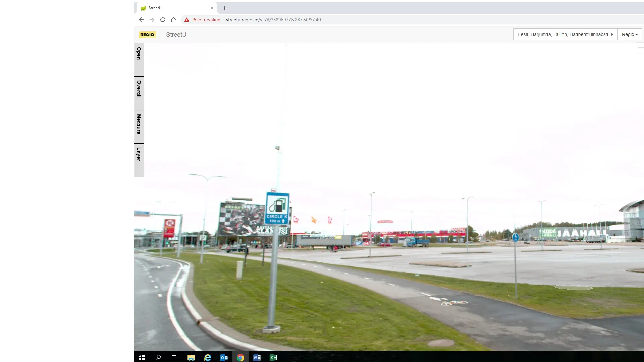Close the StreetU browser tab
Viewport: 644px width, 362px height.
coord(212,8)
